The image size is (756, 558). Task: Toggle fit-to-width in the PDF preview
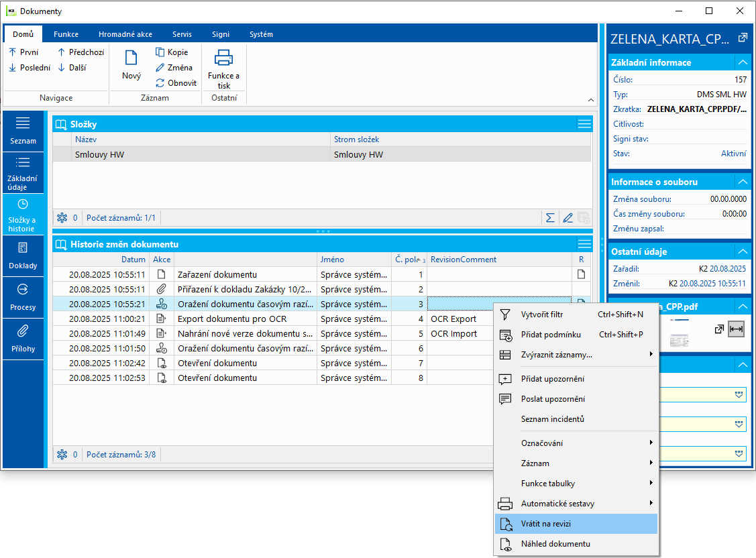coord(737,329)
